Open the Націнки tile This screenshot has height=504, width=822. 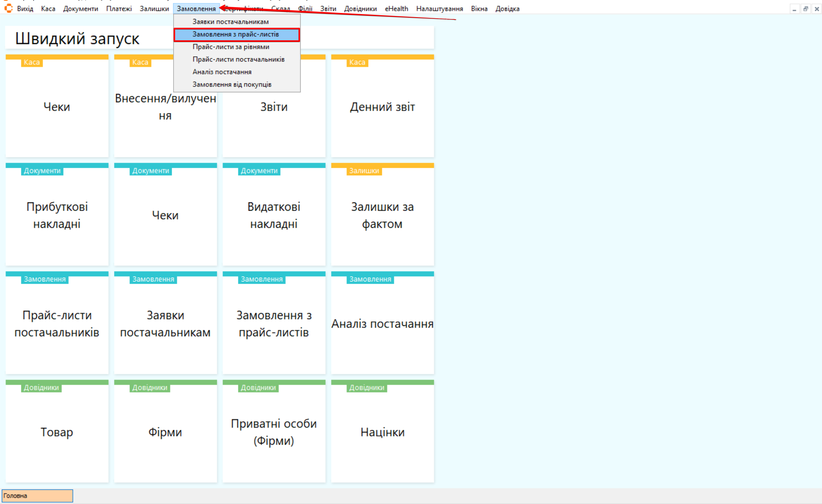[382, 432]
